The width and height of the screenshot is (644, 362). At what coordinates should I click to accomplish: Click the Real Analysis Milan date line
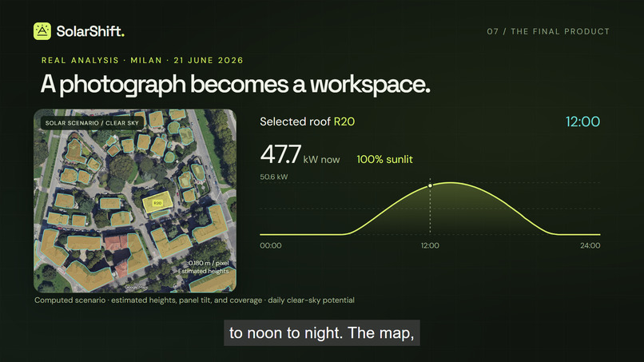pyautogui.click(x=142, y=61)
